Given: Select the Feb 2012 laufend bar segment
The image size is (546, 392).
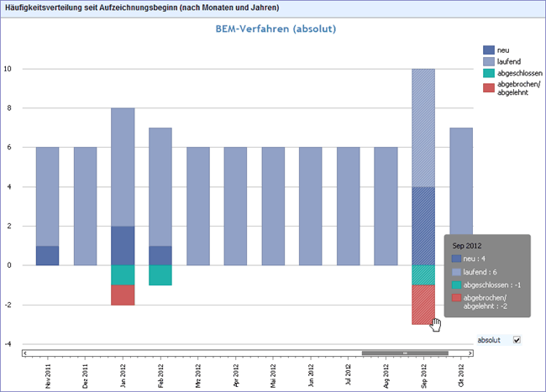Looking at the screenshot, I should [160, 187].
